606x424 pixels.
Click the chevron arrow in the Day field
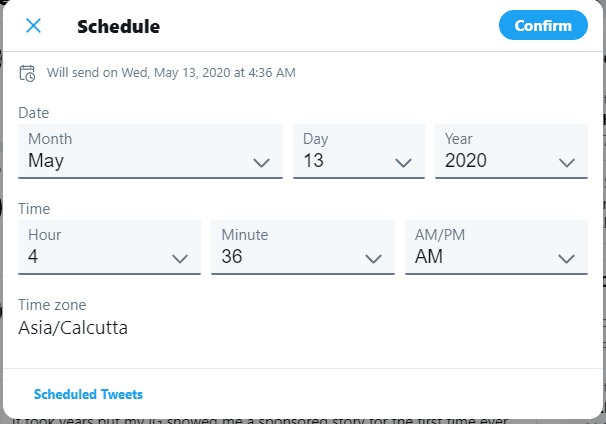404,162
